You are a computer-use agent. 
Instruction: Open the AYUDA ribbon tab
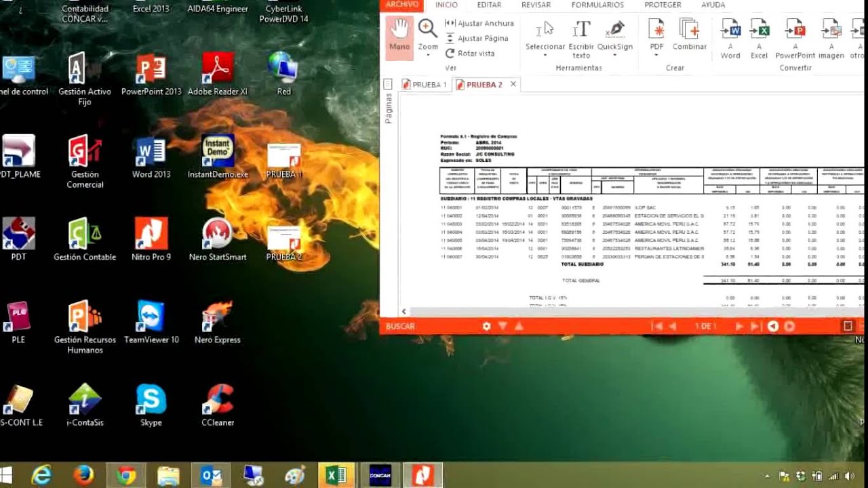pos(713,5)
